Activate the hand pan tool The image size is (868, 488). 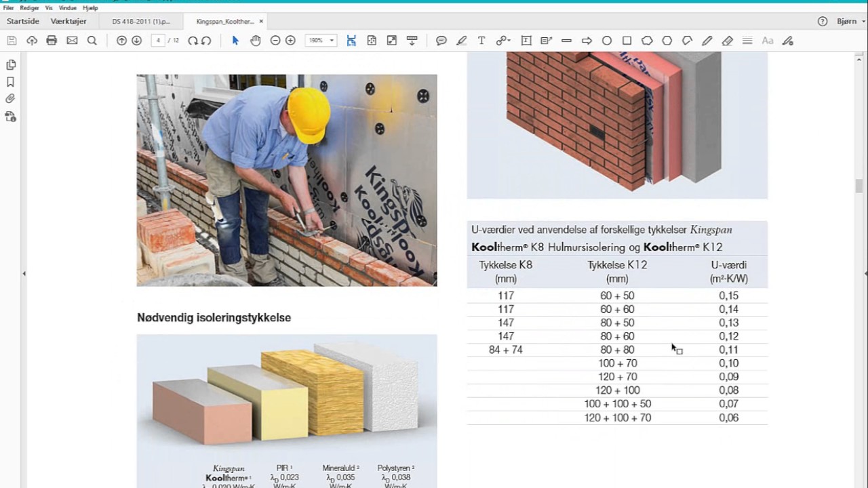pos(255,41)
